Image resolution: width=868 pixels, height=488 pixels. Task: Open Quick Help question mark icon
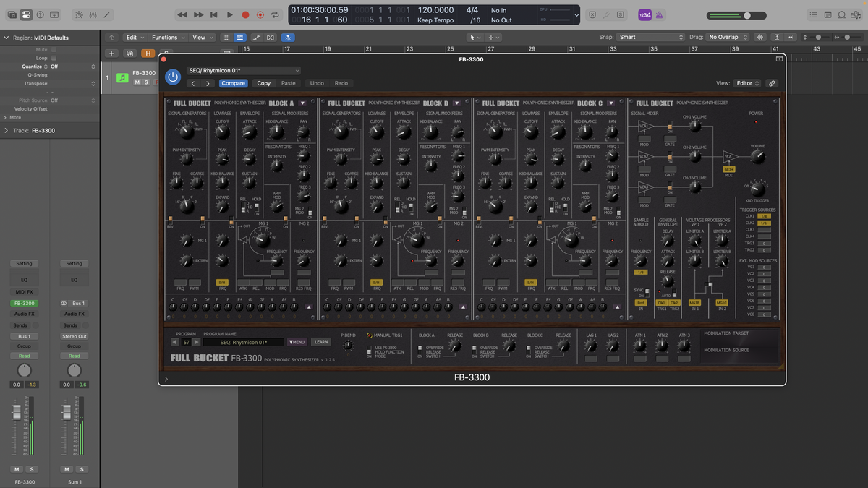click(x=40, y=14)
